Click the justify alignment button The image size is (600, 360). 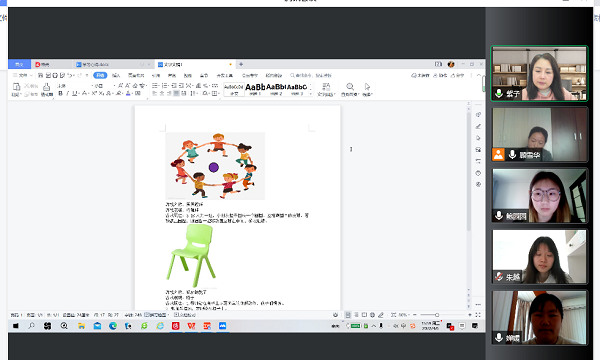[x=176, y=93]
